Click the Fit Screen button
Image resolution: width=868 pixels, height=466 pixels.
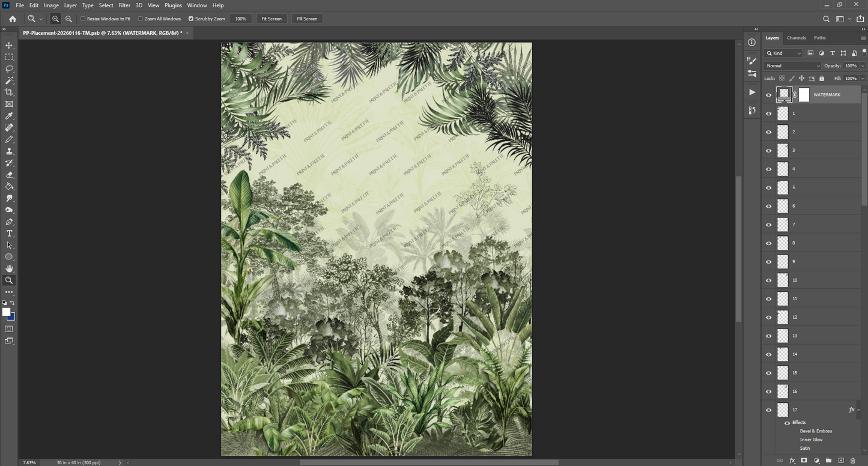(x=272, y=19)
